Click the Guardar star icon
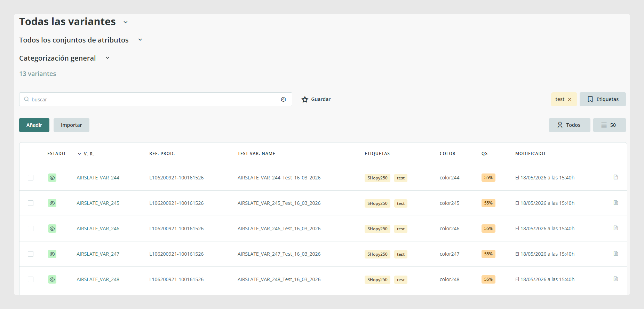 tap(305, 99)
